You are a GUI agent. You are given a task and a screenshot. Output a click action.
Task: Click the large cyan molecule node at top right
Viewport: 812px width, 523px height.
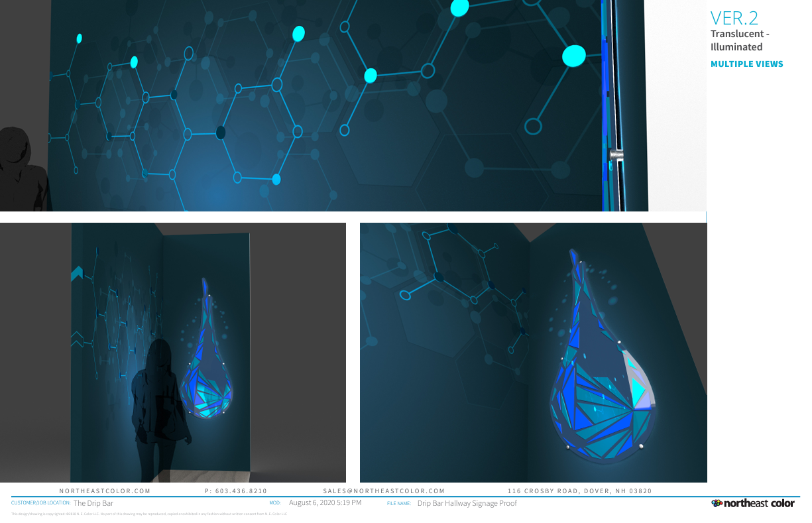tap(573, 56)
